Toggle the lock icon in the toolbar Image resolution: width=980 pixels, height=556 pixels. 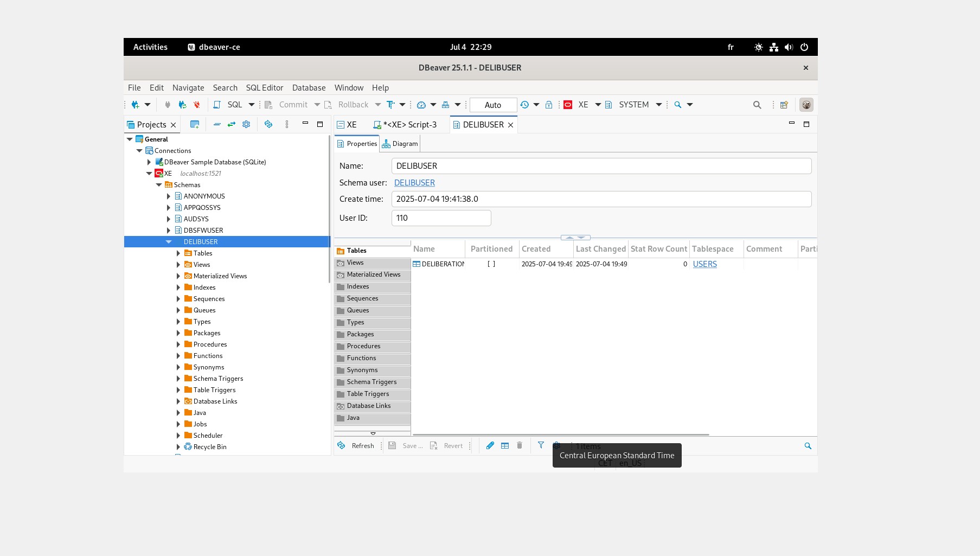[x=549, y=105]
